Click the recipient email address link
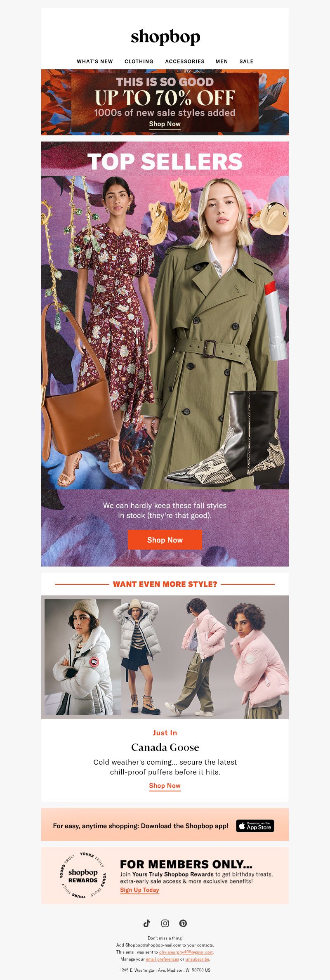Screen dimensions: 330x980 (x=186, y=952)
